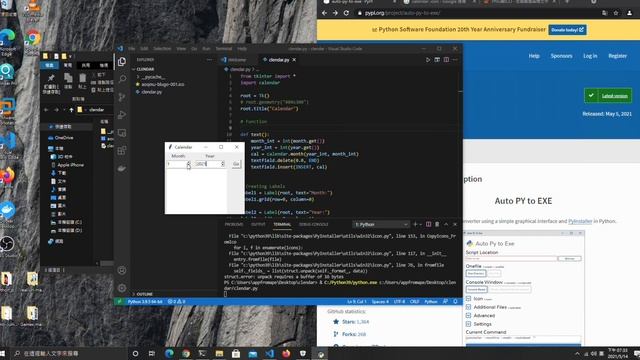This screenshot has height=360, width=640.
Task: Click the notifications bell in VS Code status bar
Action: pos(455,301)
